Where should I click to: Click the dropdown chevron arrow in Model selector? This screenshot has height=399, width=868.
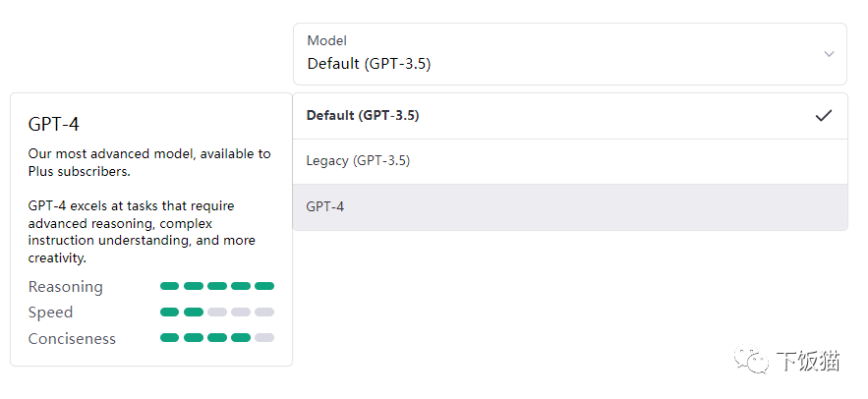829,53
